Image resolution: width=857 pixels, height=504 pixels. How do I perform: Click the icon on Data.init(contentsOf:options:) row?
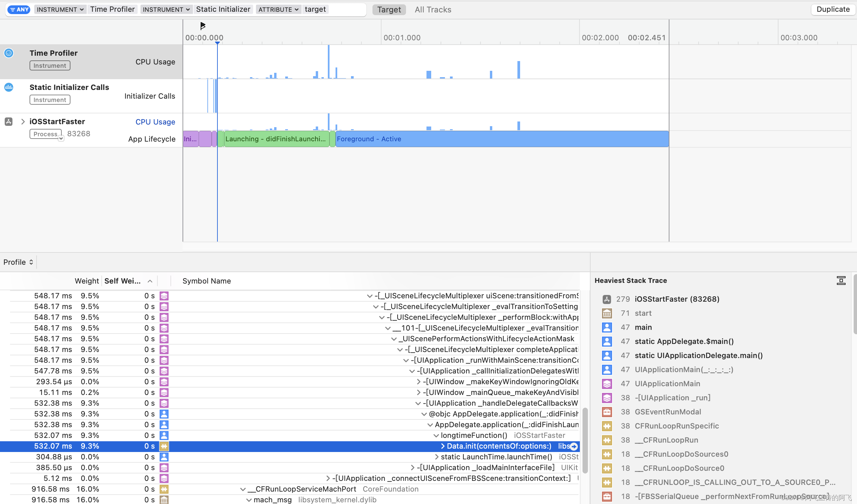[x=164, y=446]
